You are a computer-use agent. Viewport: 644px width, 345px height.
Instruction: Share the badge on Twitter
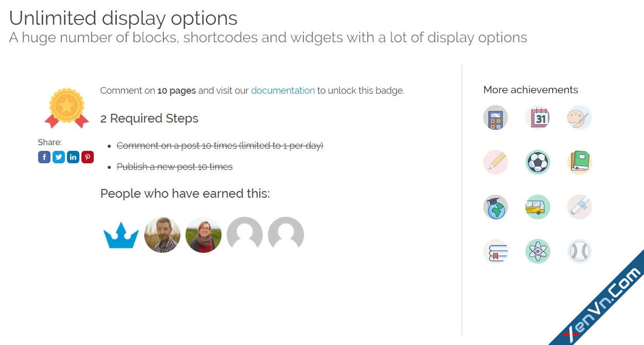(x=59, y=157)
